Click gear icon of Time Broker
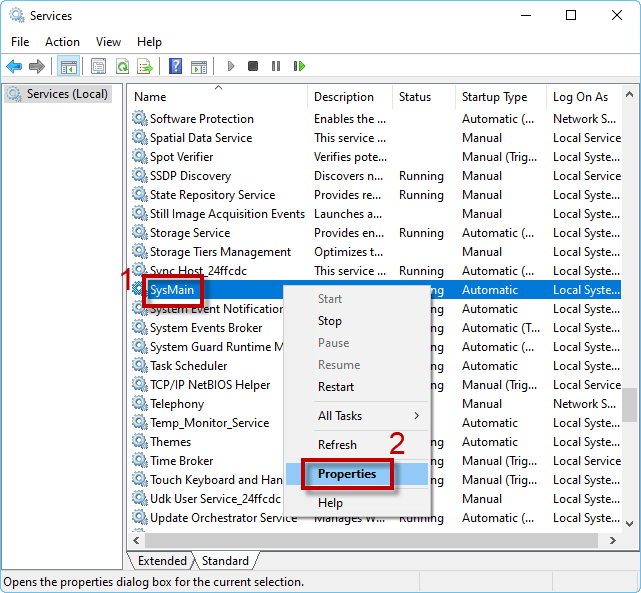 click(140, 460)
